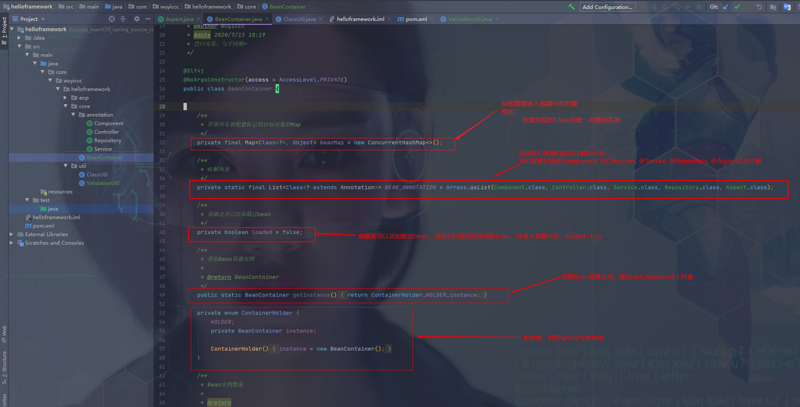Open Project panel settings gear
Viewport: 800px width, 407px height.
[x=136, y=19]
